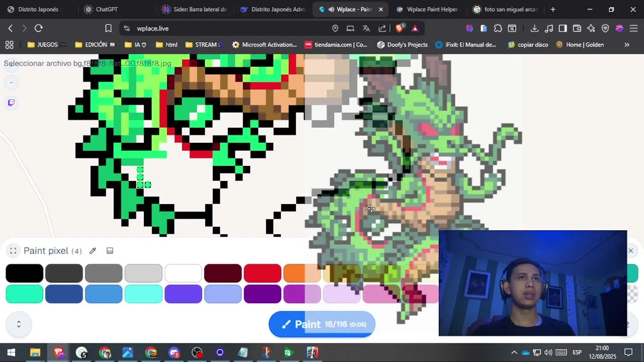Open Doofy's Projects bookmark
Image resolution: width=644 pixels, height=362 pixels.
point(403,45)
